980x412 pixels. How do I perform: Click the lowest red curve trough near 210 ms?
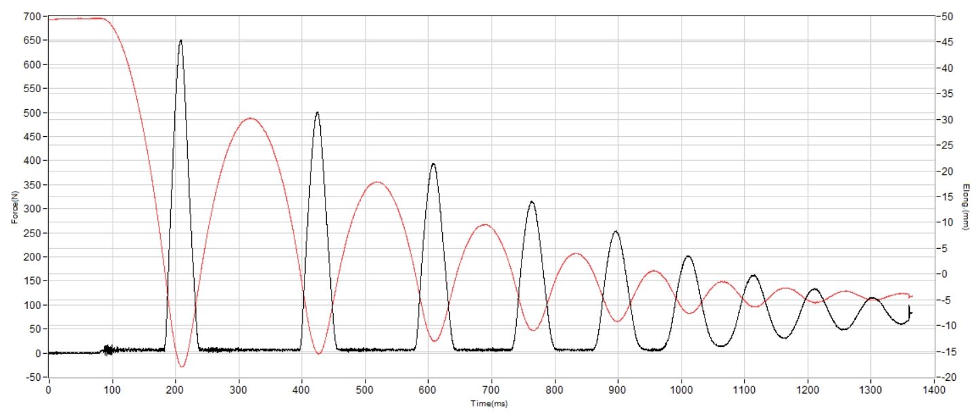pyautogui.click(x=182, y=366)
